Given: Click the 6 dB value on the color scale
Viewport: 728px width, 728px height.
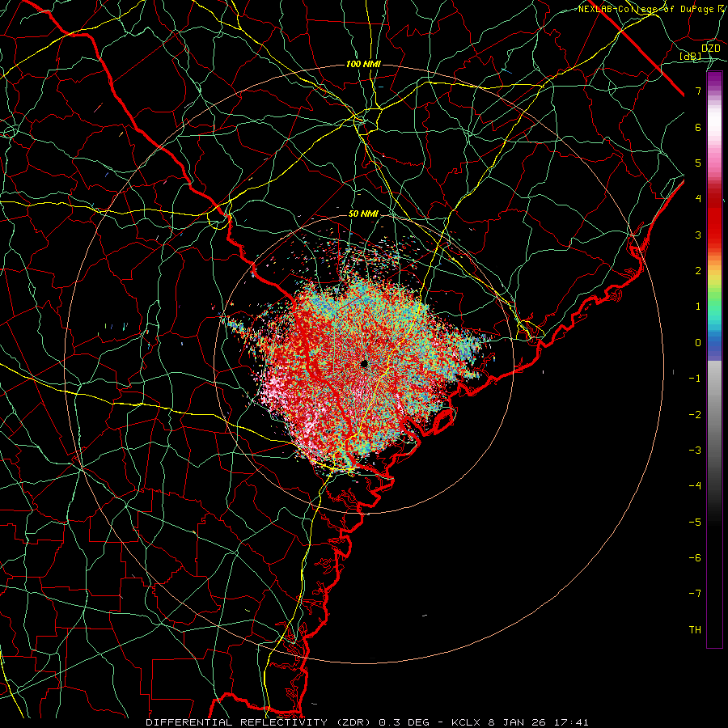Looking at the screenshot, I should tap(698, 127).
